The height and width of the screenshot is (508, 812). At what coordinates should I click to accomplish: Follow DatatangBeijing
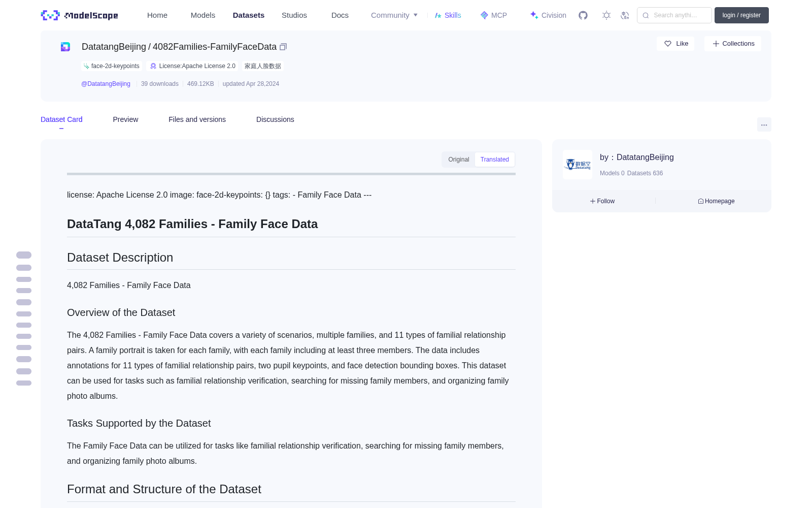(x=602, y=201)
